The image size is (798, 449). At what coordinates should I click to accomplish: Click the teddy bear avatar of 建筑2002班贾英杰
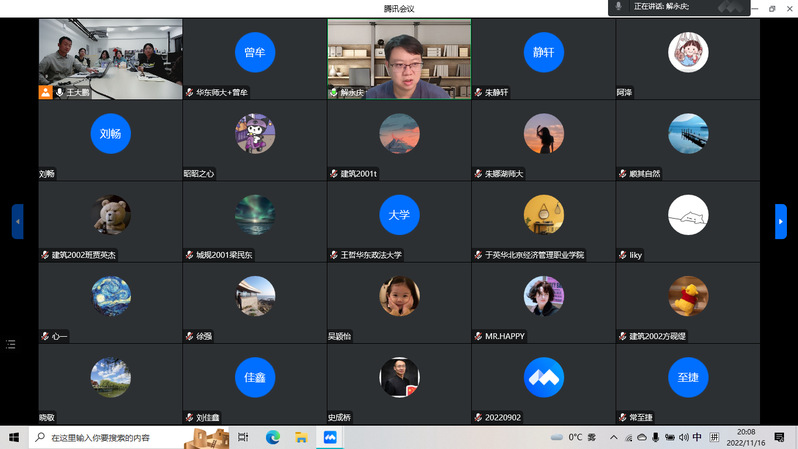pyautogui.click(x=110, y=214)
